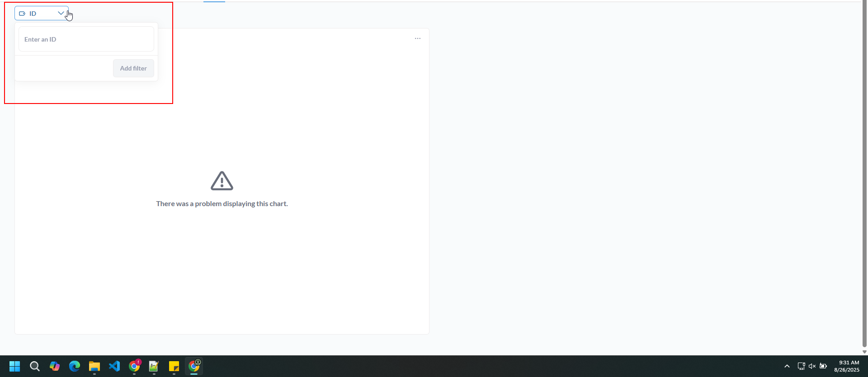
Task: Click the muted volume speaker icon
Action: (x=812, y=366)
